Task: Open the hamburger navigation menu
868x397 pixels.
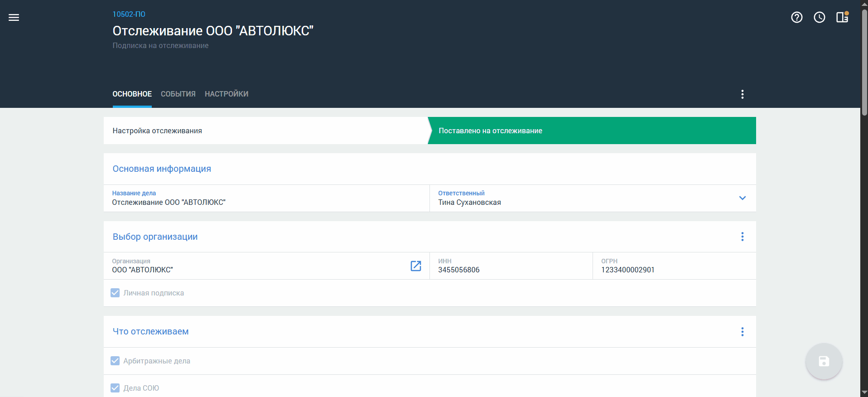Action: click(14, 18)
